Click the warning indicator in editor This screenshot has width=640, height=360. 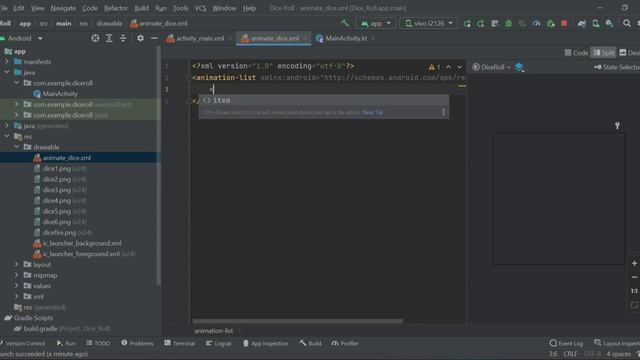click(434, 67)
